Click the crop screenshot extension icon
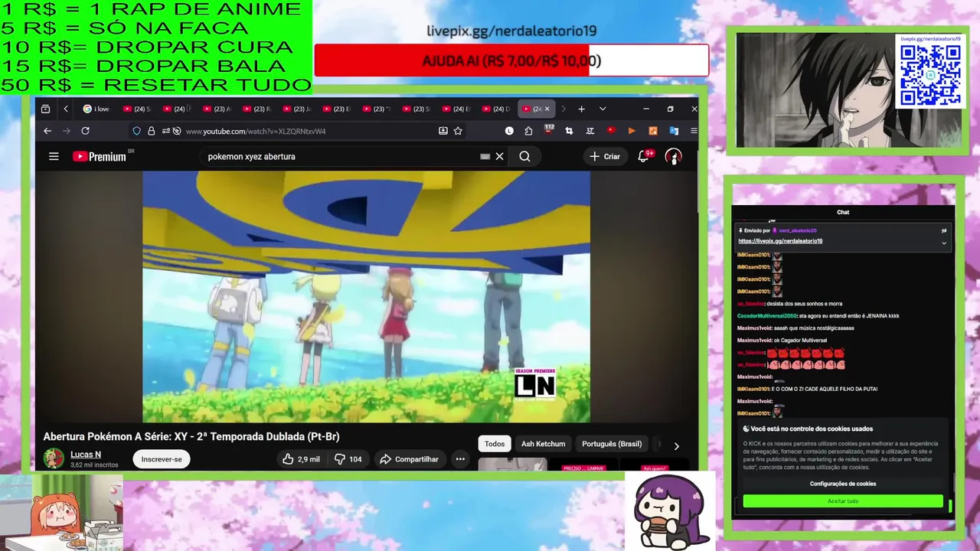This screenshot has width=980, height=551. [x=569, y=131]
